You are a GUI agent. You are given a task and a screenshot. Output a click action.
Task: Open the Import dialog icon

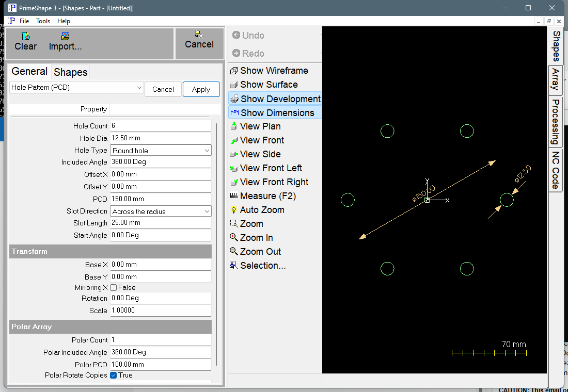tap(65, 41)
